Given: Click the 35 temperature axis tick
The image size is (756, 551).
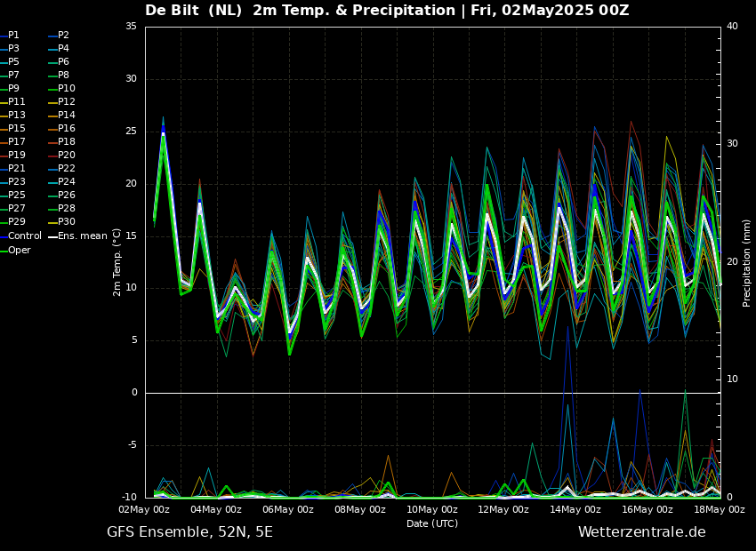Looking at the screenshot, I should (131, 27).
